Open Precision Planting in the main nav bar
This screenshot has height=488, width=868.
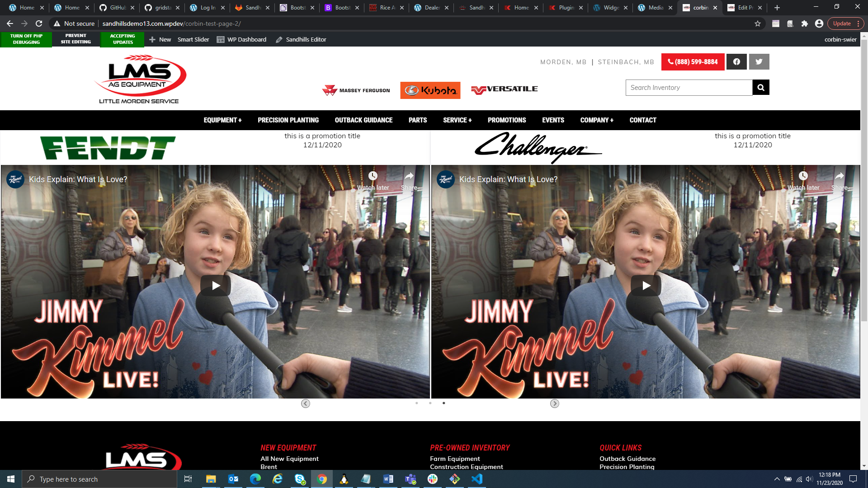[x=288, y=120]
